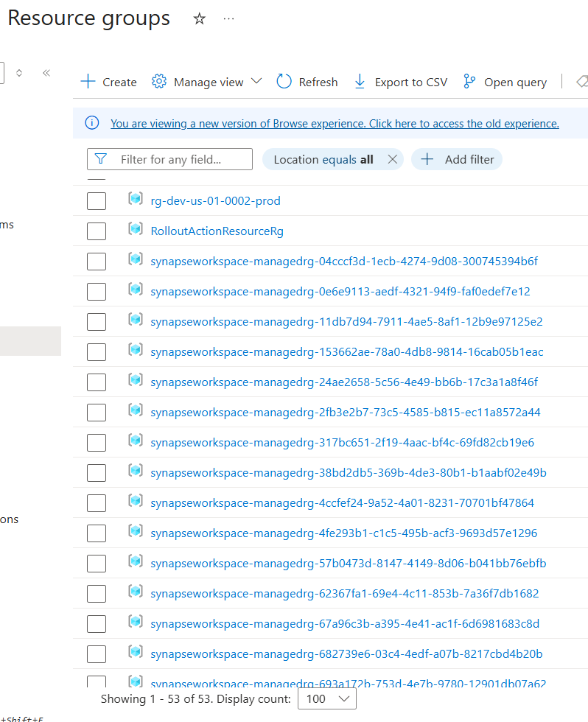Open RolloutActionResourceRg resource group
This screenshot has width=588, height=722.
pos(217,231)
